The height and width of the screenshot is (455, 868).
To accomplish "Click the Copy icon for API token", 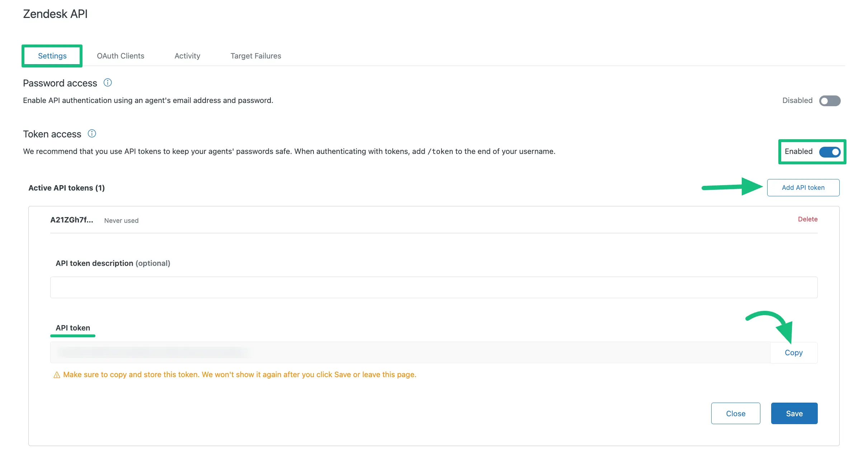I will click(x=794, y=352).
